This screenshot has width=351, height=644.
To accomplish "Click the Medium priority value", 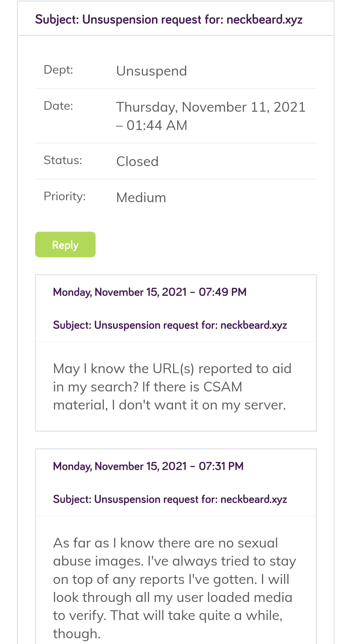I will tap(141, 198).
